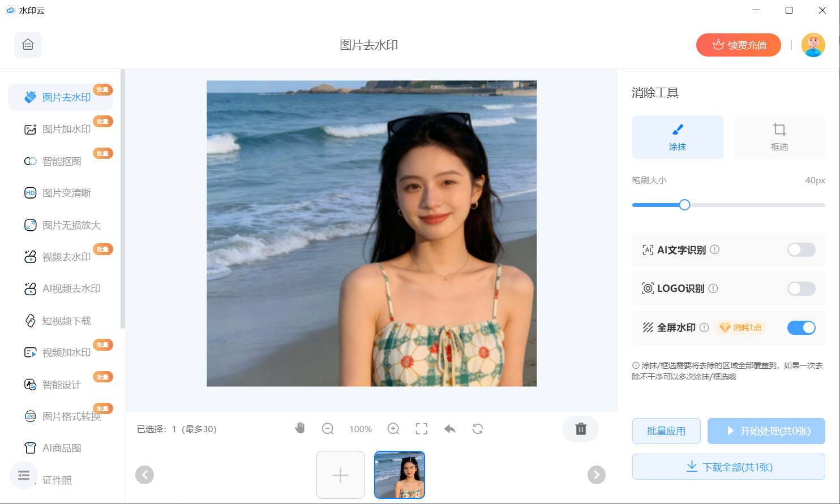The height and width of the screenshot is (504, 840).
Task: Click the zoom out magnifier icon
Action: (328, 429)
